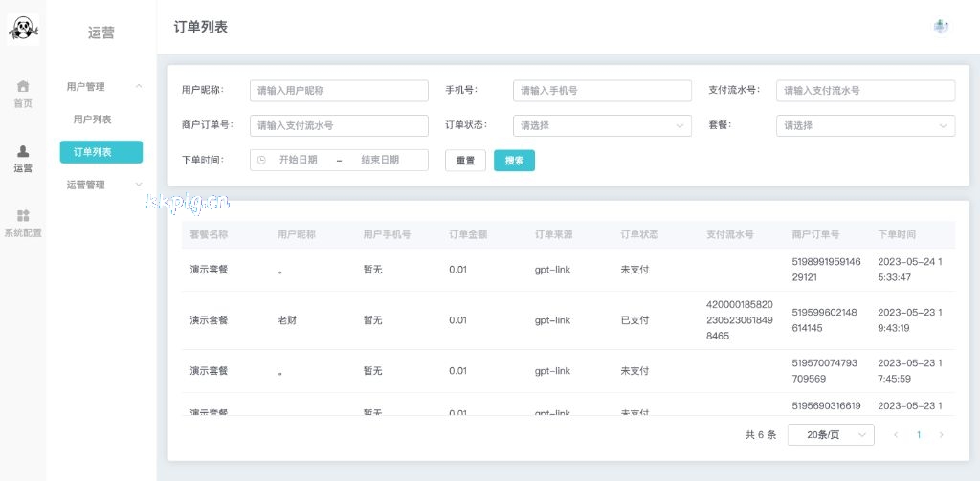Click the 运营 sidebar heading
The width and height of the screenshot is (980, 481).
101,33
